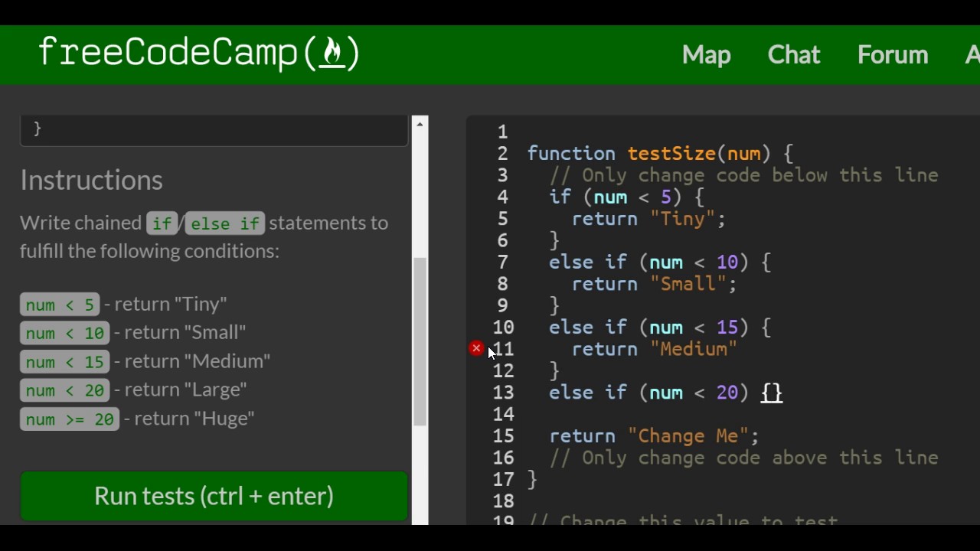Click the 'num < 15' condition code

[64, 362]
